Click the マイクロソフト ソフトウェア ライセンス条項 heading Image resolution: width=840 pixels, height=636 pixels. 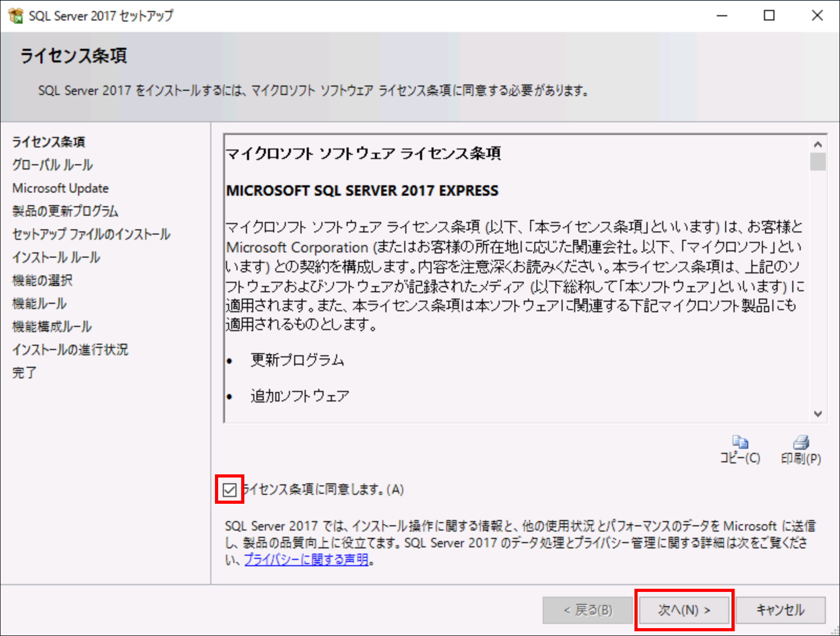pos(363,153)
